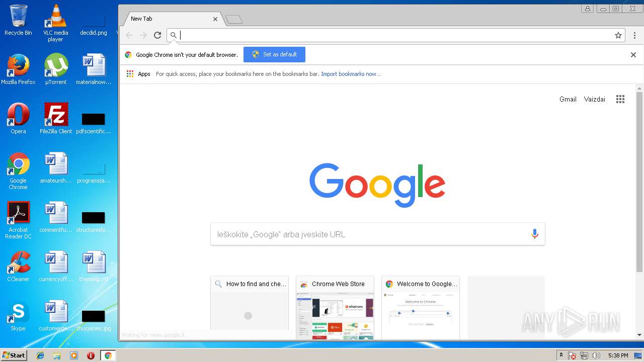Screen dimensions: 644x362
Task: Select Acrobat Reader DC desktop icon
Action: point(18,220)
